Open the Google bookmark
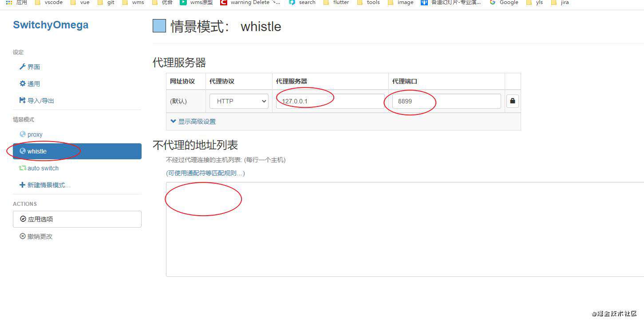644x323 pixels. (504, 2)
